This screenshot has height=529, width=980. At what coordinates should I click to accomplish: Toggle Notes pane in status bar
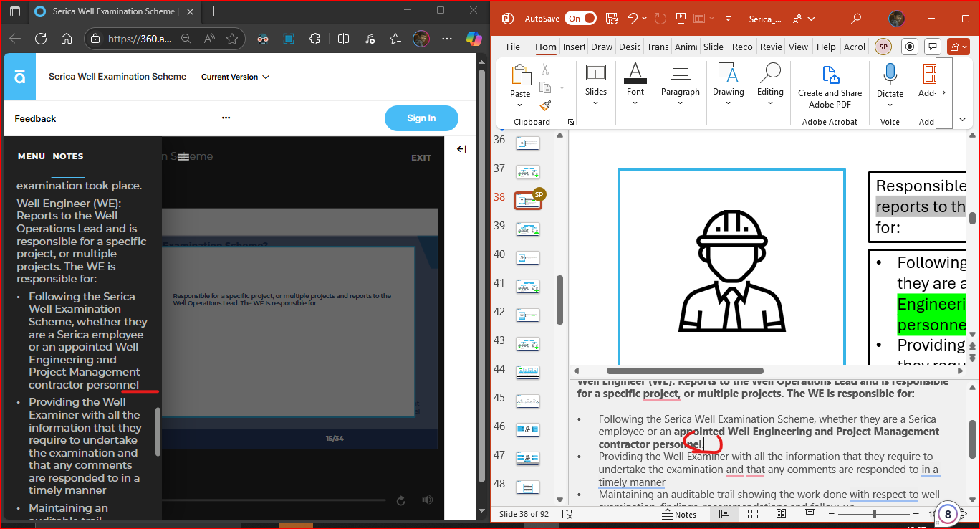pos(679,514)
